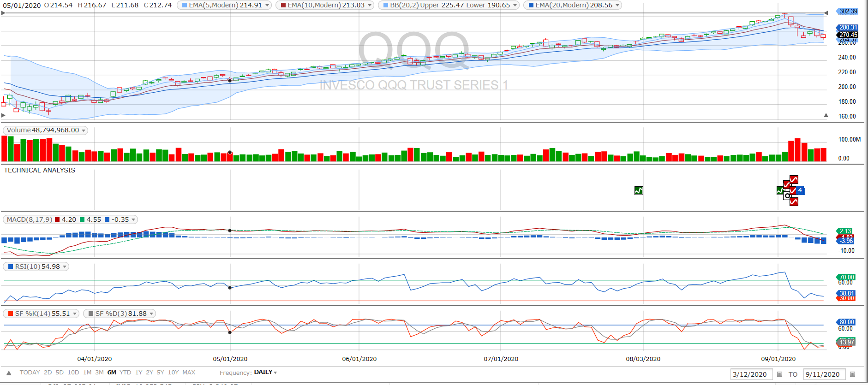868x385 pixels.
Task: Select the 5D time range
Action: pyautogui.click(x=60, y=373)
